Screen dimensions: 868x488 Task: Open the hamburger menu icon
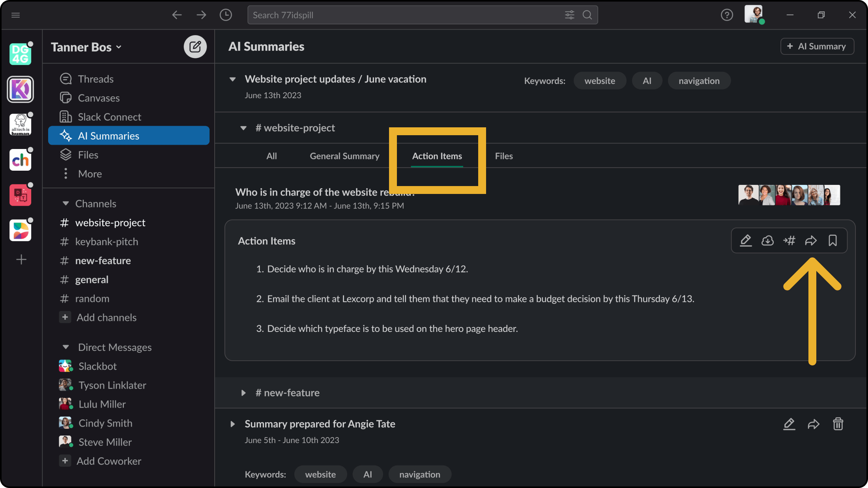click(16, 15)
